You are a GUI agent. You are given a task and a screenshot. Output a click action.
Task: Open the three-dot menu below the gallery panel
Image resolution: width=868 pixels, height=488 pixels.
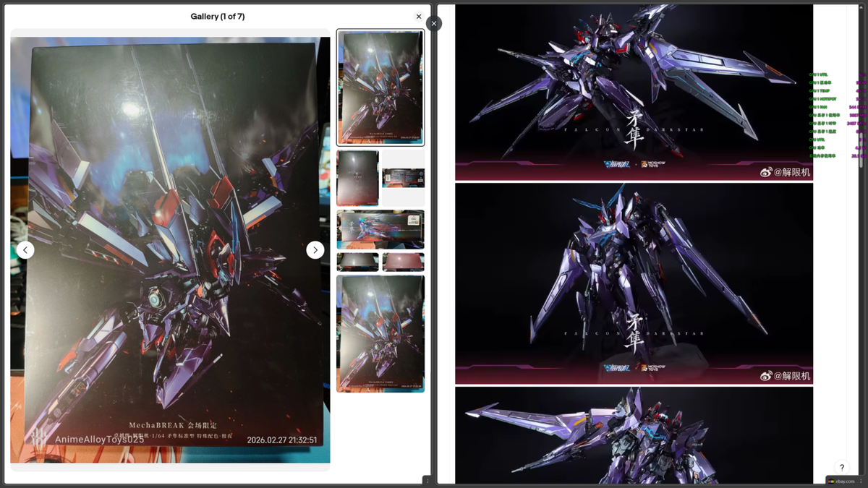(x=427, y=481)
